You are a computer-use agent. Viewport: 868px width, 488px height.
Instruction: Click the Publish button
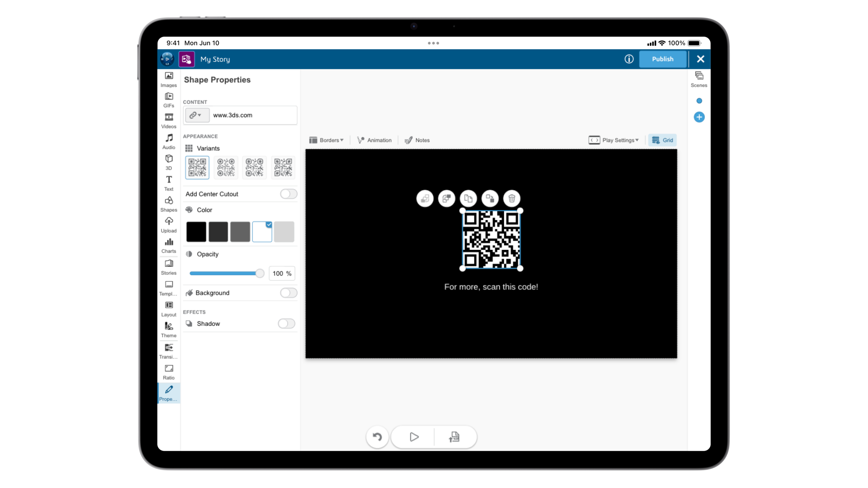point(663,59)
